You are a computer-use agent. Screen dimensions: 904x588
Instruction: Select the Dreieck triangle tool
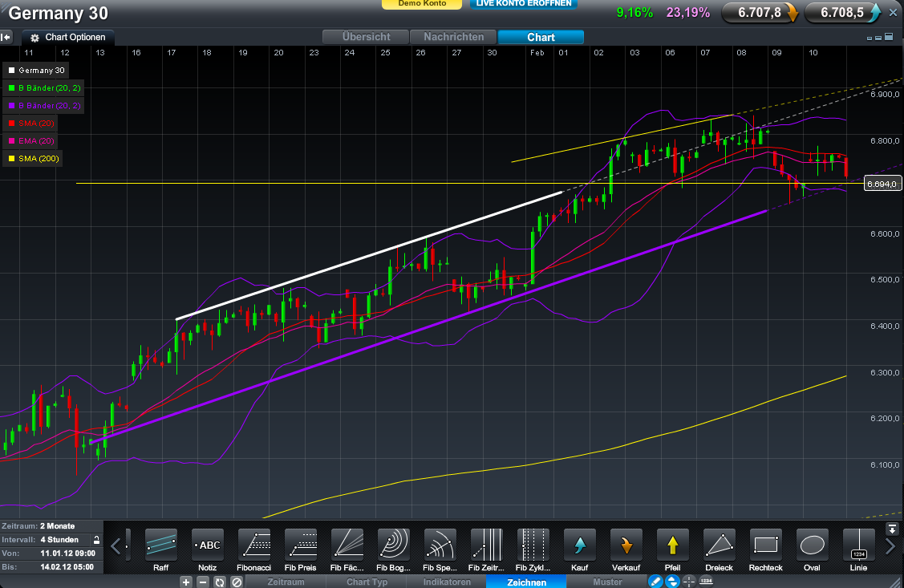coord(719,550)
